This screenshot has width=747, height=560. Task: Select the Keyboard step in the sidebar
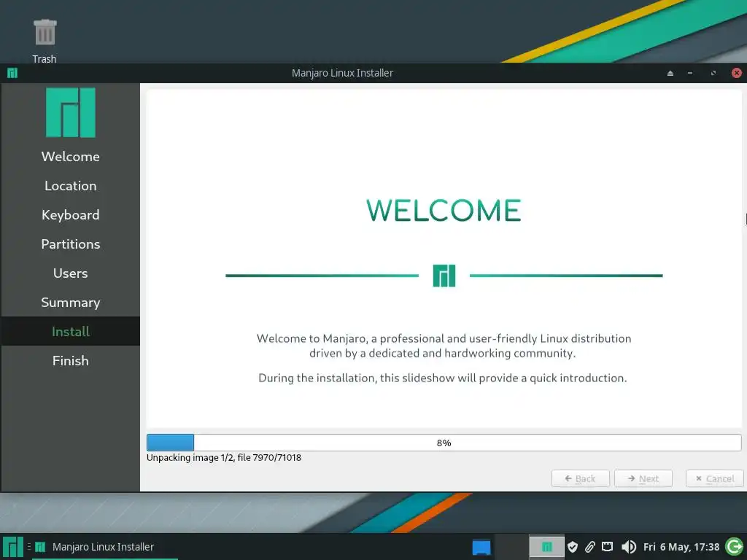tap(71, 215)
